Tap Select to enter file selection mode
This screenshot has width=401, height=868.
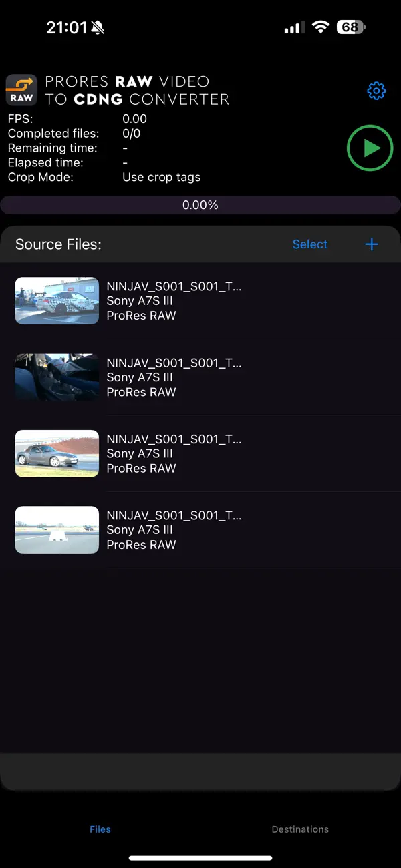310,244
